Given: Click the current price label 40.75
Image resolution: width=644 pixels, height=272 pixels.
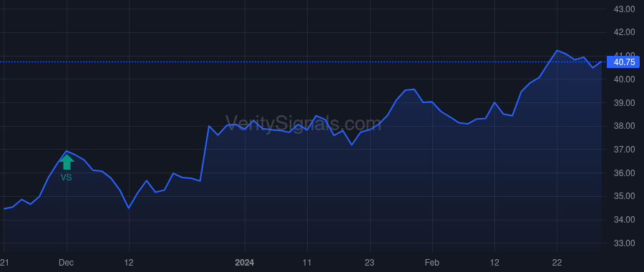Looking at the screenshot, I should (x=623, y=62).
